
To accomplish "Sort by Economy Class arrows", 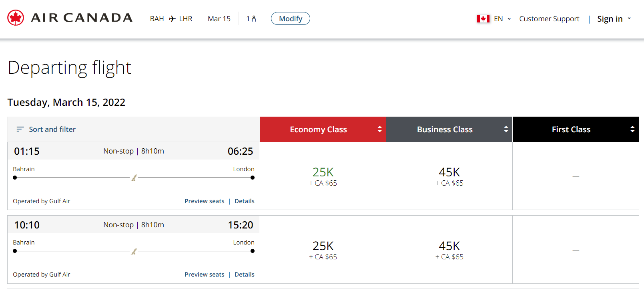I will [x=379, y=129].
